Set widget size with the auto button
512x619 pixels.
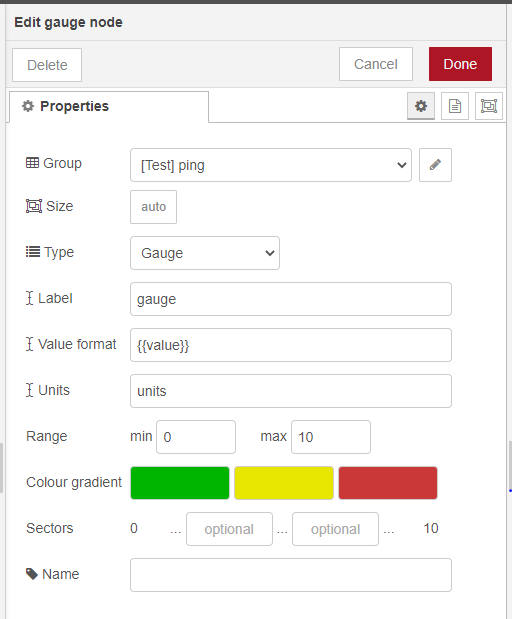point(154,207)
